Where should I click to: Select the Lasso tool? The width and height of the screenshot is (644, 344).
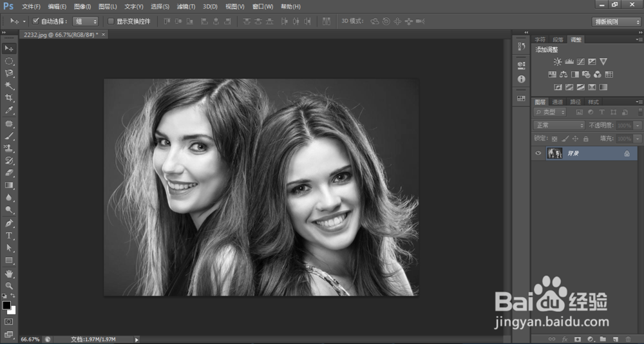(9, 73)
